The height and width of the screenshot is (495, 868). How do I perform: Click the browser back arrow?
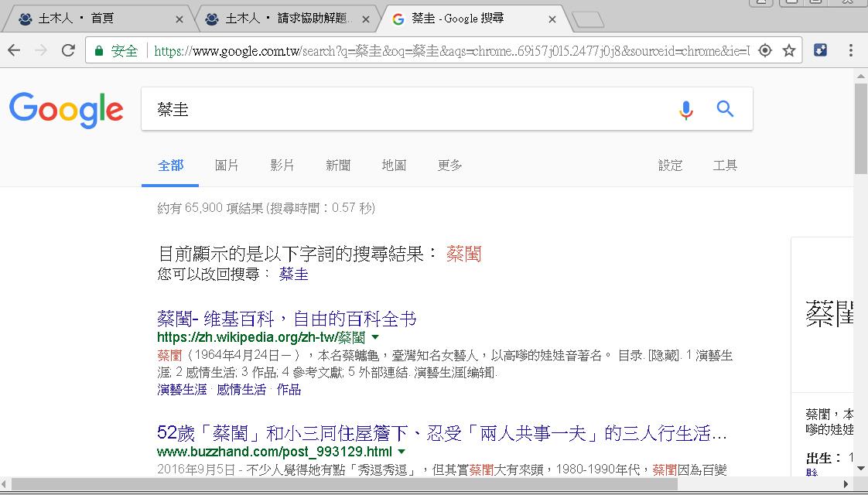point(14,50)
